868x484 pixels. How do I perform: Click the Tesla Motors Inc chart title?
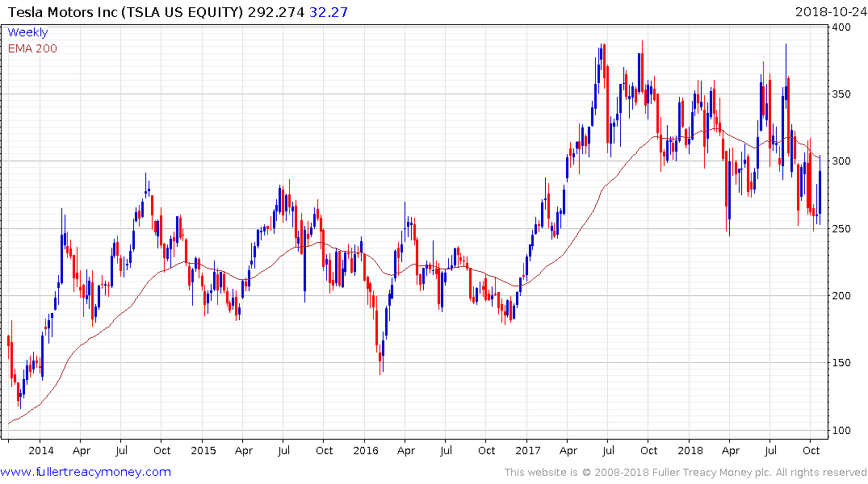[x=126, y=12]
